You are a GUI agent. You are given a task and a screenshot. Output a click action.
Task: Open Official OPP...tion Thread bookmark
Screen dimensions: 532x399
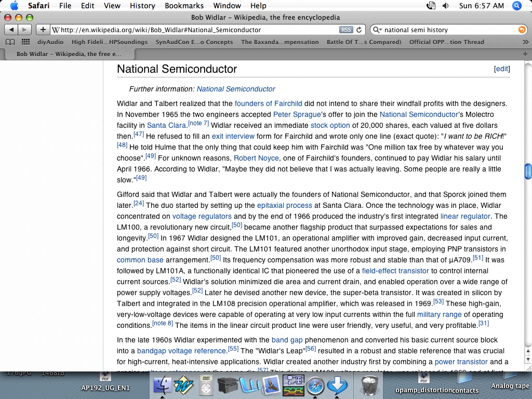click(446, 42)
